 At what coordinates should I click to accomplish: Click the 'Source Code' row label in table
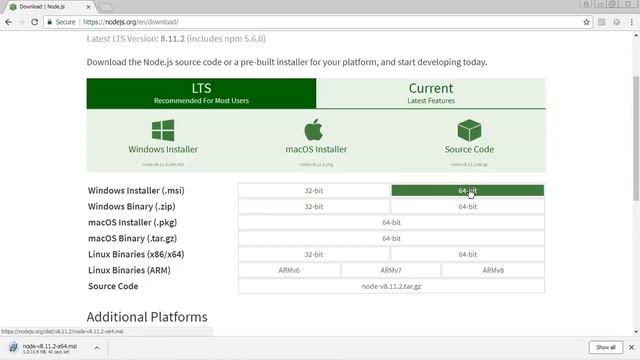pos(113,286)
